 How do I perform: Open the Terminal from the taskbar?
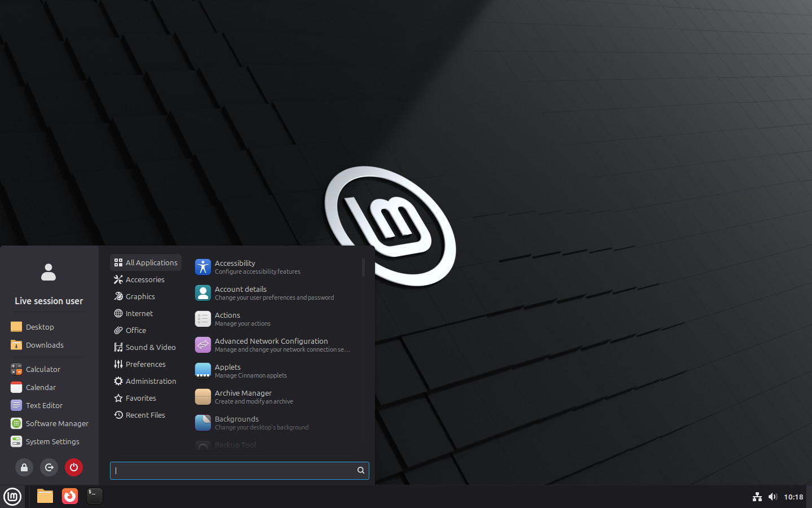[95, 496]
